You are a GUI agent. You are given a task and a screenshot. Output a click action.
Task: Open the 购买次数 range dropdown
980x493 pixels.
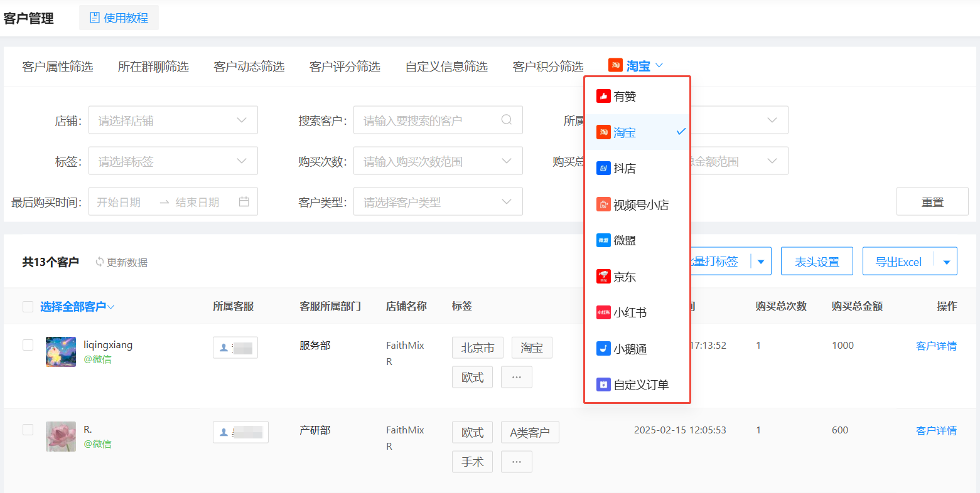438,161
